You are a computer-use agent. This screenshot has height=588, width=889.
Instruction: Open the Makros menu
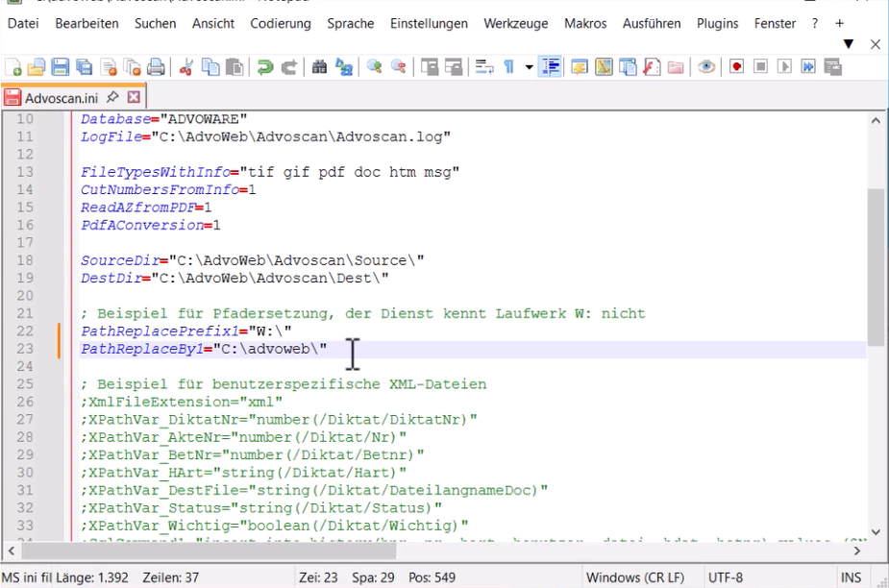[x=585, y=23]
